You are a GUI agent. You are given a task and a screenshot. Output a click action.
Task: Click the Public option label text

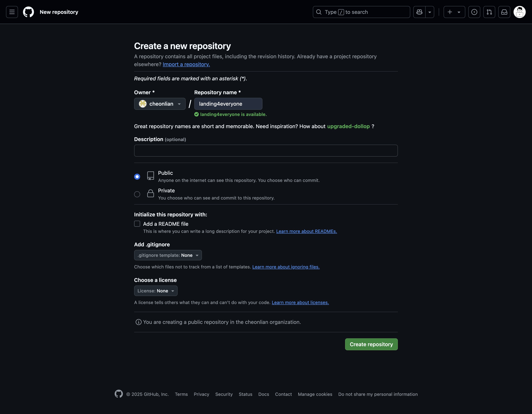165,173
